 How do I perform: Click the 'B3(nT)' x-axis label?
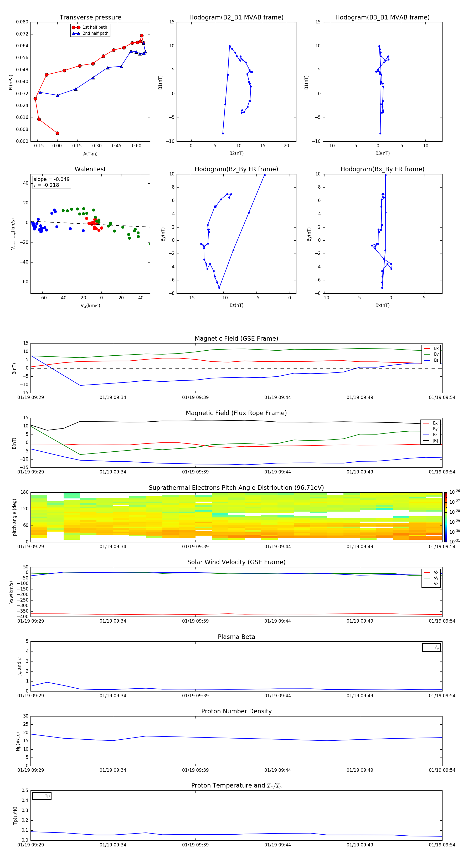coord(382,153)
